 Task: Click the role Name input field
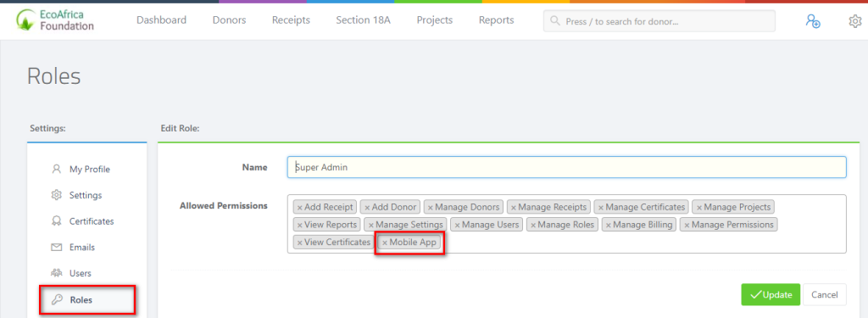point(566,167)
